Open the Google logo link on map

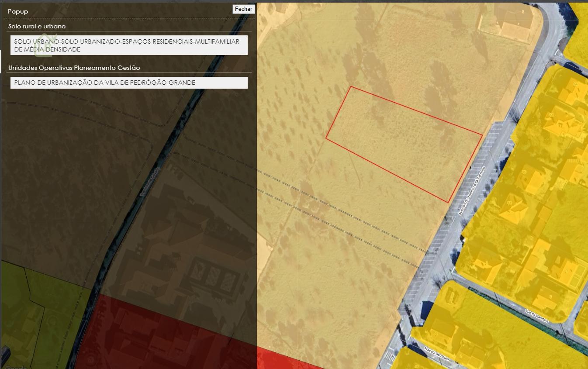pos(15,367)
